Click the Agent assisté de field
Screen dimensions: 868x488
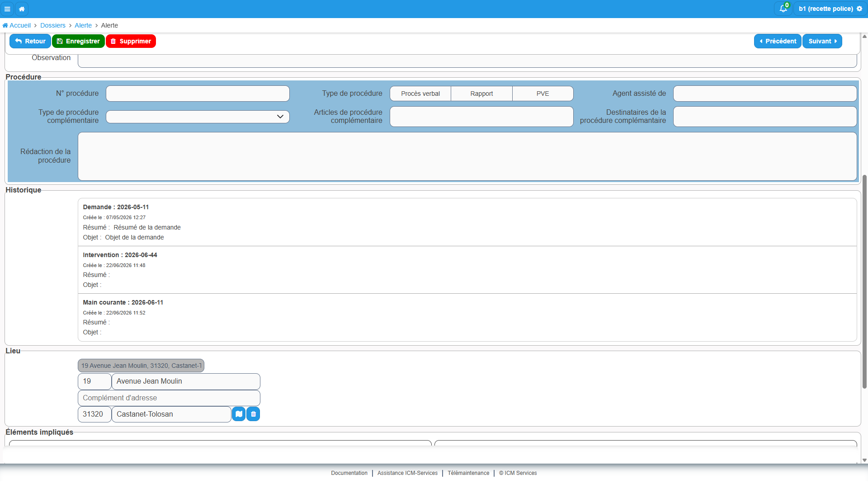[765, 94]
